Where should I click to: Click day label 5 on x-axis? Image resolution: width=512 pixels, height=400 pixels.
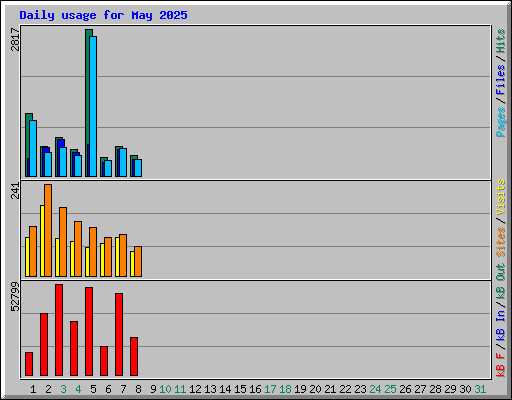(x=93, y=389)
